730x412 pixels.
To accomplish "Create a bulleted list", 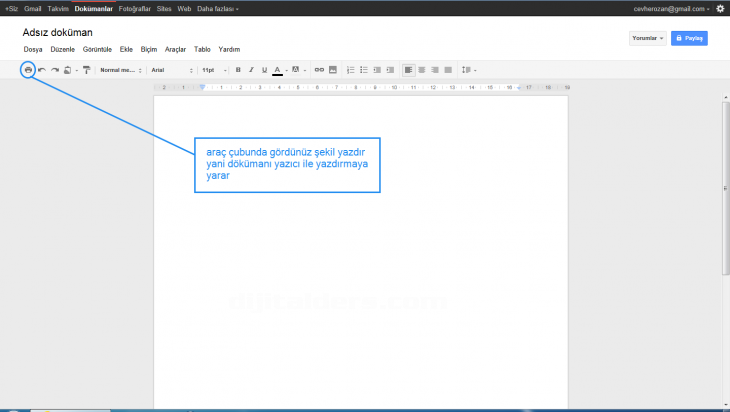I will [x=363, y=70].
